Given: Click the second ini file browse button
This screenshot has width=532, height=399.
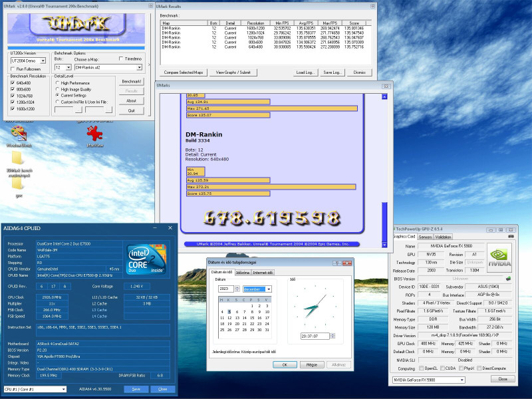Looking at the screenshot, I should coord(108,110).
